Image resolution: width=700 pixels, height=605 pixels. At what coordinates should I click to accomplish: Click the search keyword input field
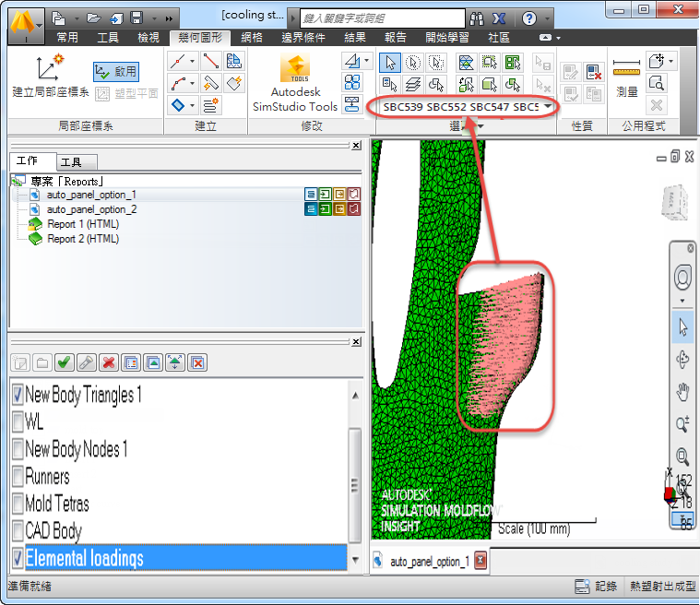382,18
